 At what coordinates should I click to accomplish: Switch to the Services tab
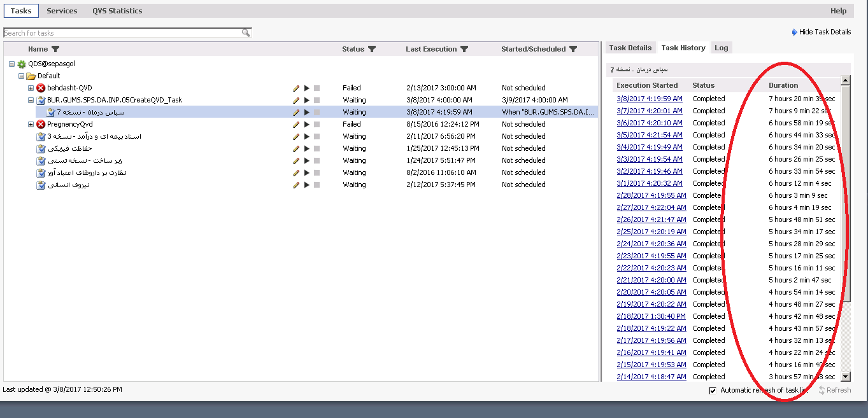click(x=62, y=11)
